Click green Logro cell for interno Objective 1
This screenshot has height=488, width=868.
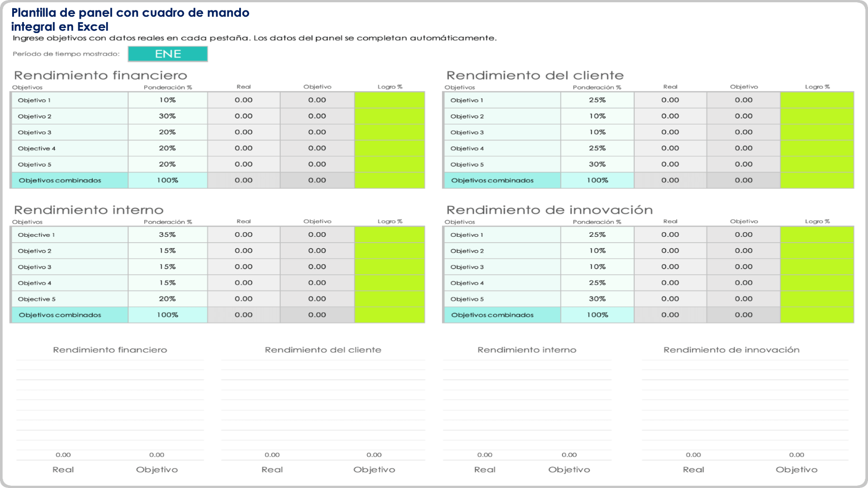[x=390, y=235]
